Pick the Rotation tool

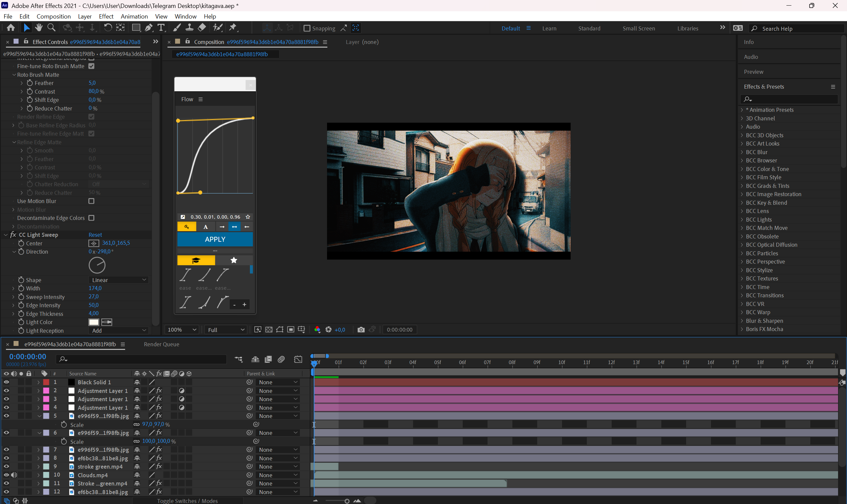pos(107,28)
